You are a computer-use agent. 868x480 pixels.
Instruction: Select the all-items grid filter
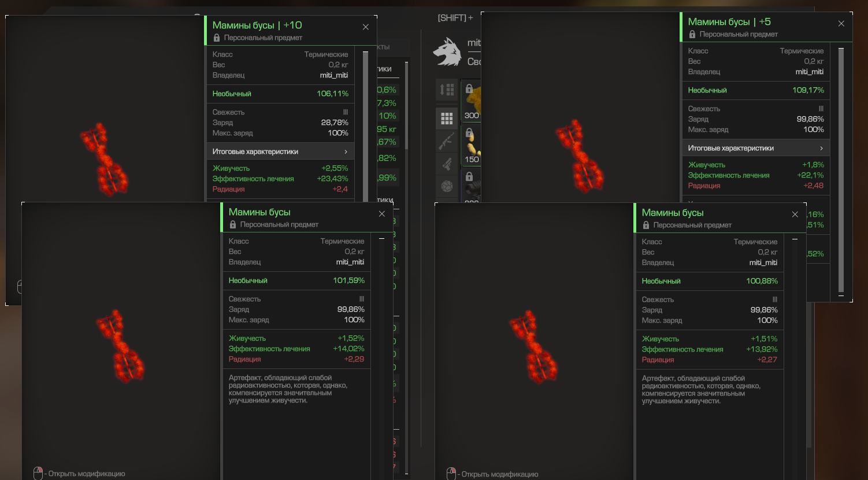[x=447, y=119]
